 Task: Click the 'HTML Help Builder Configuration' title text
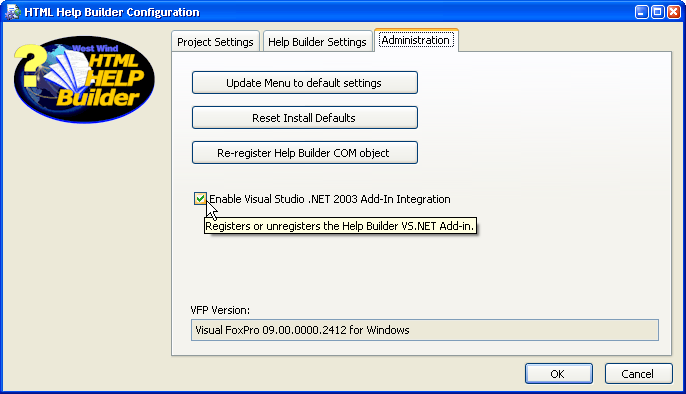coord(112,12)
